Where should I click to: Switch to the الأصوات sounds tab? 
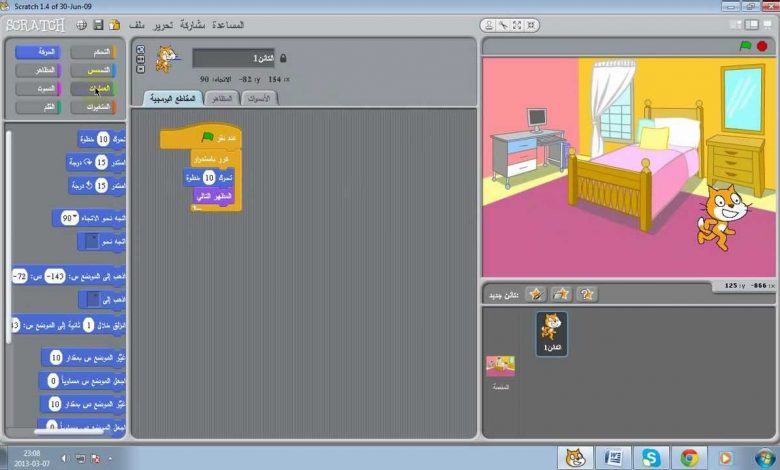pyautogui.click(x=259, y=98)
